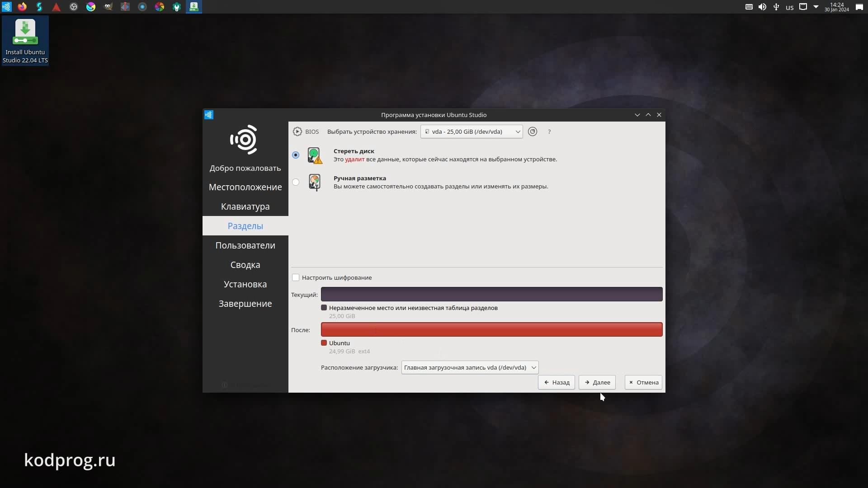The image size is (868, 488).
Task: Click the current disk layout purple bar
Action: 492,294
